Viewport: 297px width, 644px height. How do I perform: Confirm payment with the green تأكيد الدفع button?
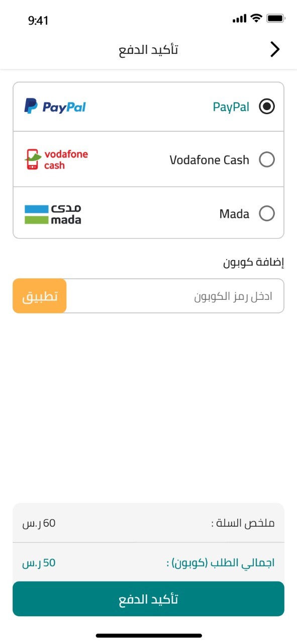[x=148, y=599]
